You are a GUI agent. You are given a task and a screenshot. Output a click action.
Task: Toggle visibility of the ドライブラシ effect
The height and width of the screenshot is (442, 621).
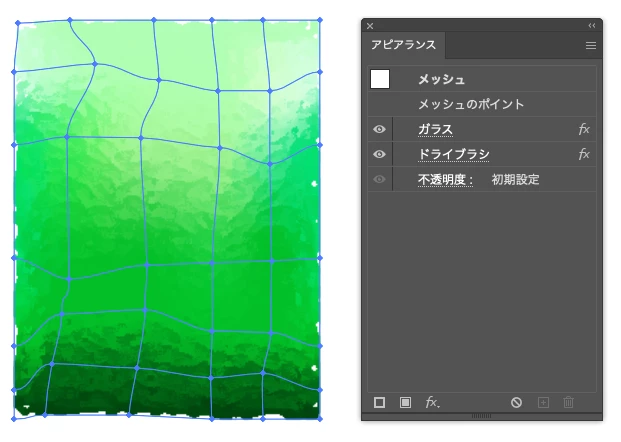click(x=379, y=154)
